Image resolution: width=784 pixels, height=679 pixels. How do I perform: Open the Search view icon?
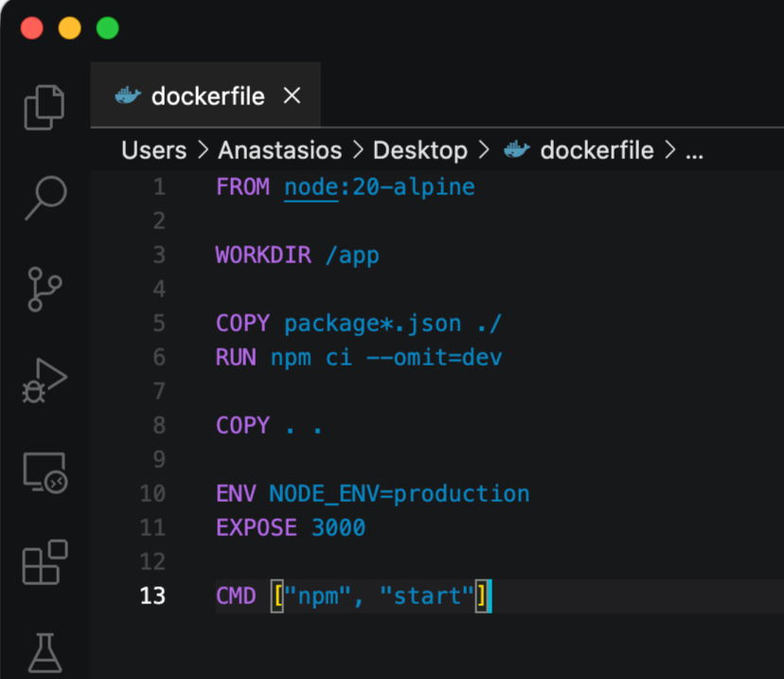(x=45, y=197)
